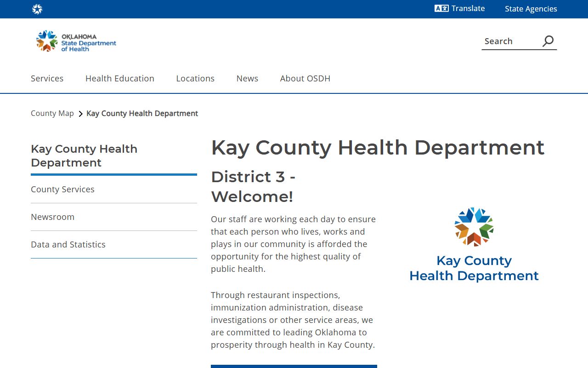Click the paragraph starting "Our staff are working"
This screenshot has width=588, height=368.
tap(294, 244)
